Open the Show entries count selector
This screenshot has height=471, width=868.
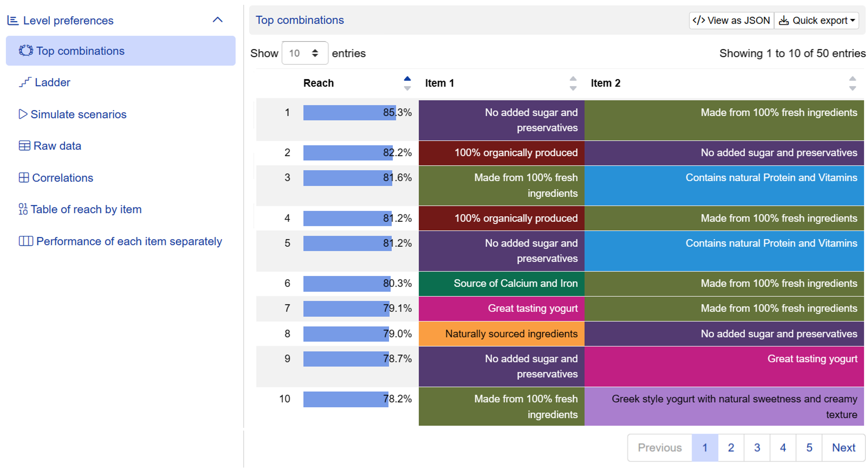pos(305,53)
